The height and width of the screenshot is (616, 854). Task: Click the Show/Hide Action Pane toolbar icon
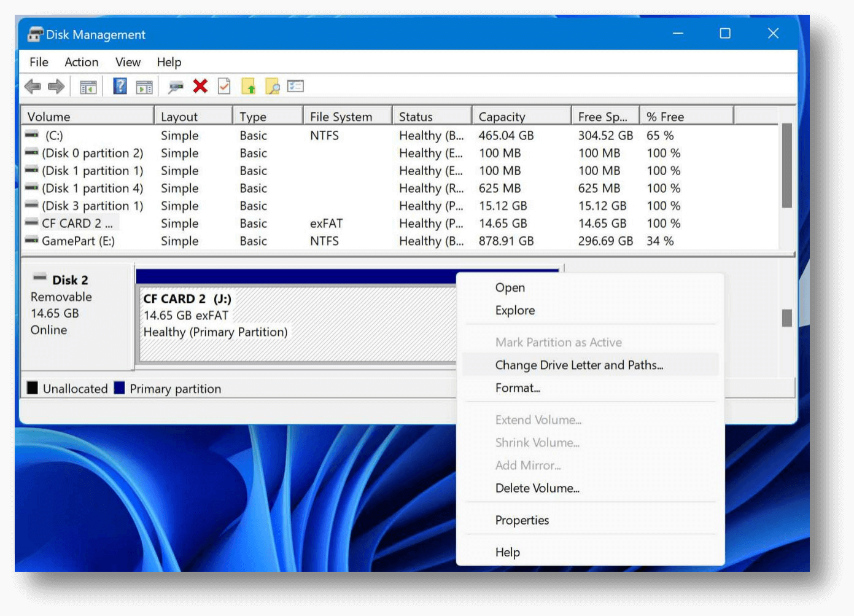145,86
